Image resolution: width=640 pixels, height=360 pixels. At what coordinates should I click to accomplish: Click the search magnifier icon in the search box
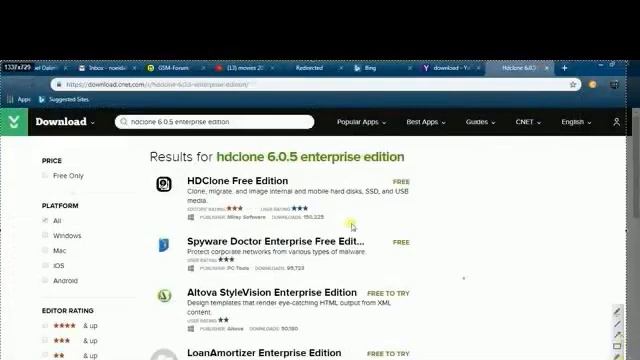[x=124, y=122]
